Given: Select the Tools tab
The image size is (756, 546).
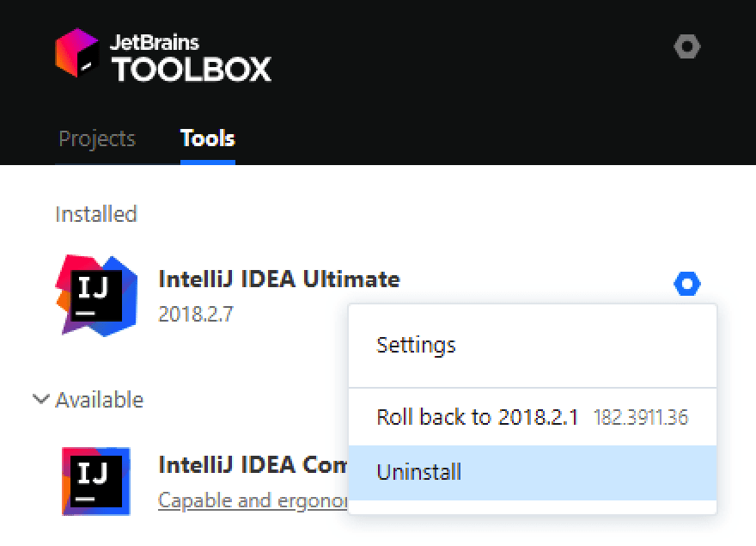Looking at the screenshot, I should (208, 138).
